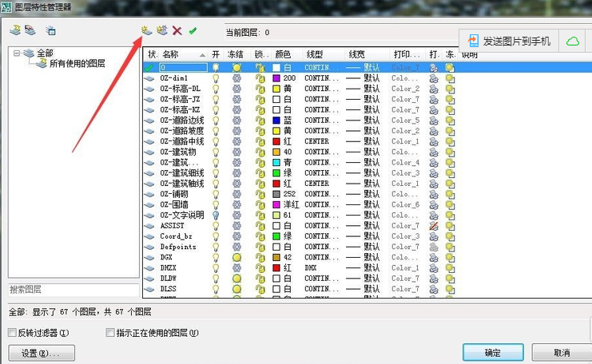Image resolution: width=592 pixels, height=364 pixels.
Task: Enable the 指示正在使用的图层 checkbox
Action: 111,333
